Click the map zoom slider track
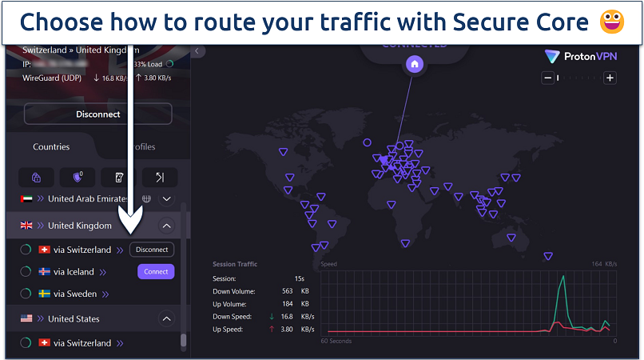644x360 pixels. click(x=579, y=78)
